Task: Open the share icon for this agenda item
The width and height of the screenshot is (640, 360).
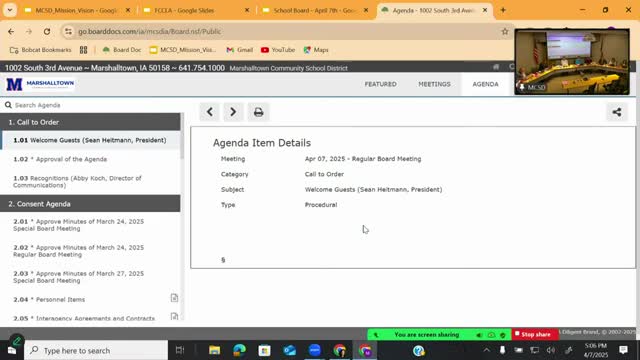Action: (x=617, y=112)
